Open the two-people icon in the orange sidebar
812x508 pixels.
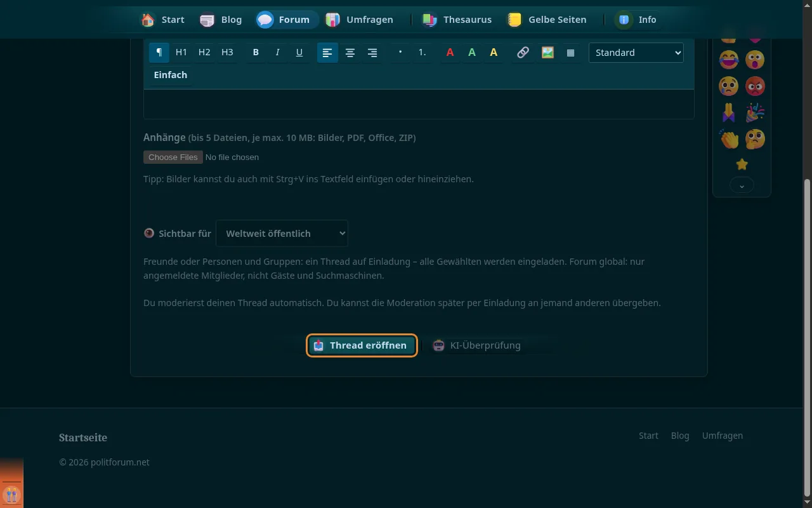point(11,494)
